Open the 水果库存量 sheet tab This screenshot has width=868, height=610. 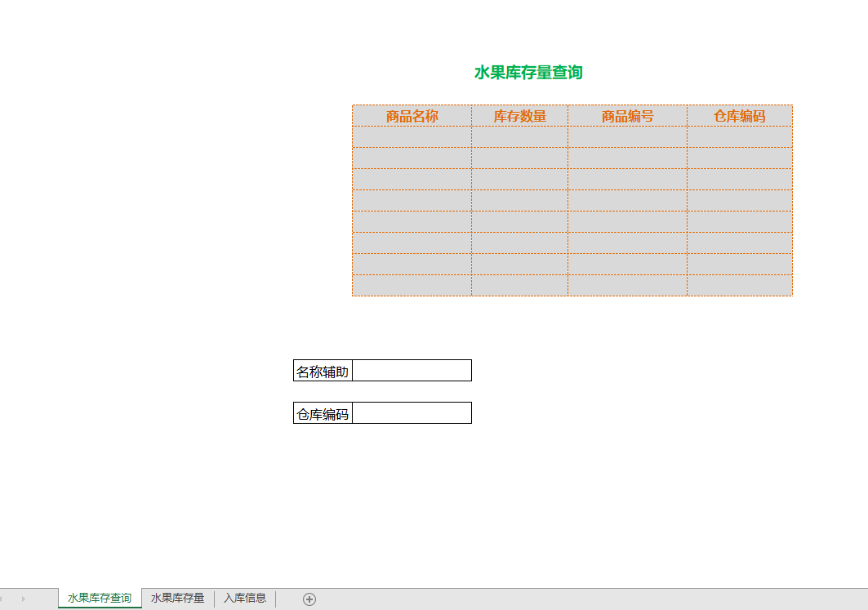(x=177, y=599)
